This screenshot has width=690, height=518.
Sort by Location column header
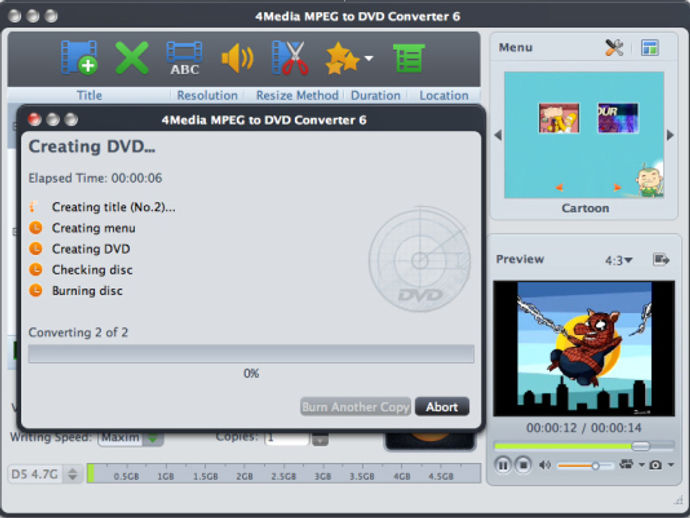(444, 95)
